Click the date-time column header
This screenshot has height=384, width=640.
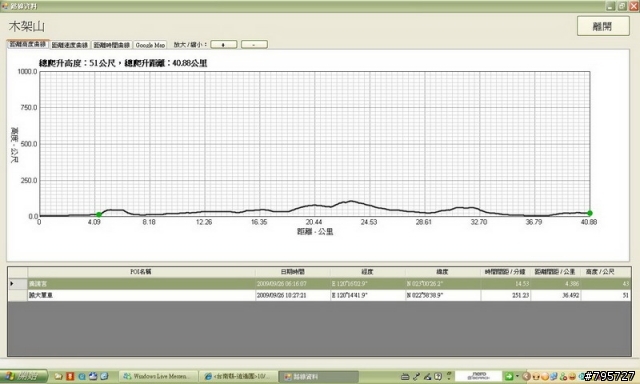coord(293,272)
